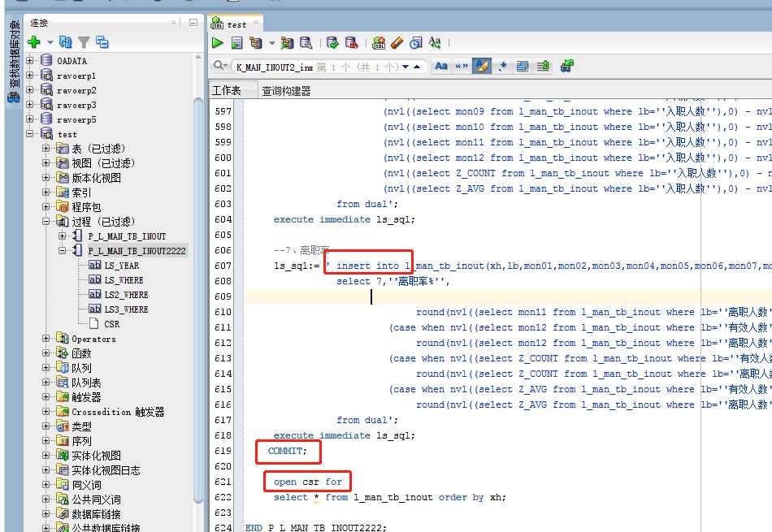
Task: Click line number 609 in gutter
Action: pos(223,296)
